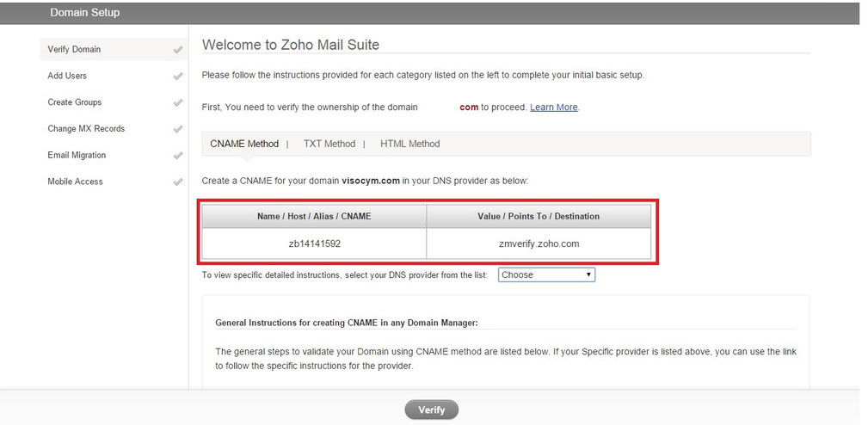Open the DNS provider Choose dropdown
The width and height of the screenshot is (868, 425).
coord(546,274)
